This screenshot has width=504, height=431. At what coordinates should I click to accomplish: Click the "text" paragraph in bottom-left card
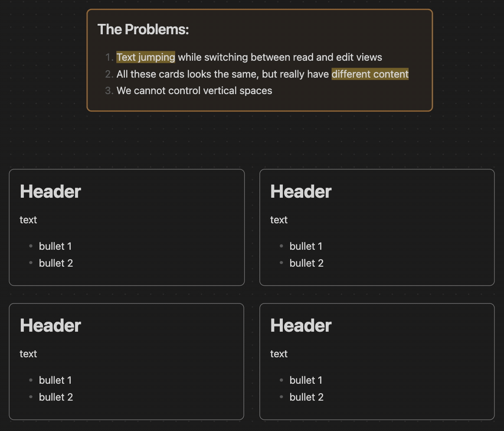point(28,354)
